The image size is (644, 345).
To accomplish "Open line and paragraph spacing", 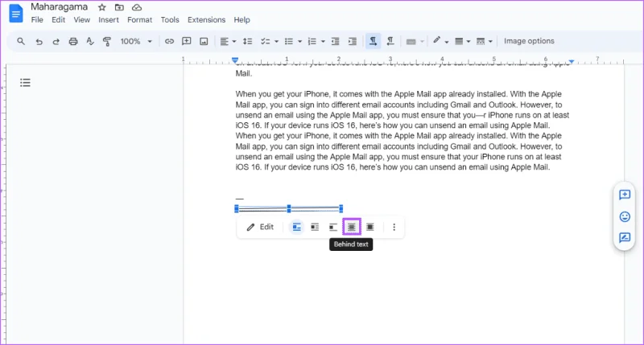I will [247, 42].
